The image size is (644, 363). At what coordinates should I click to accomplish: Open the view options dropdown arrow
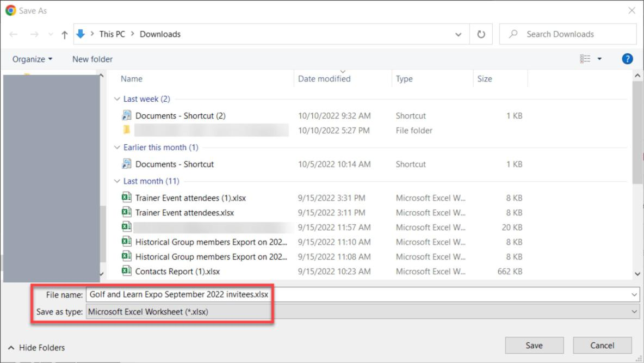click(x=599, y=59)
